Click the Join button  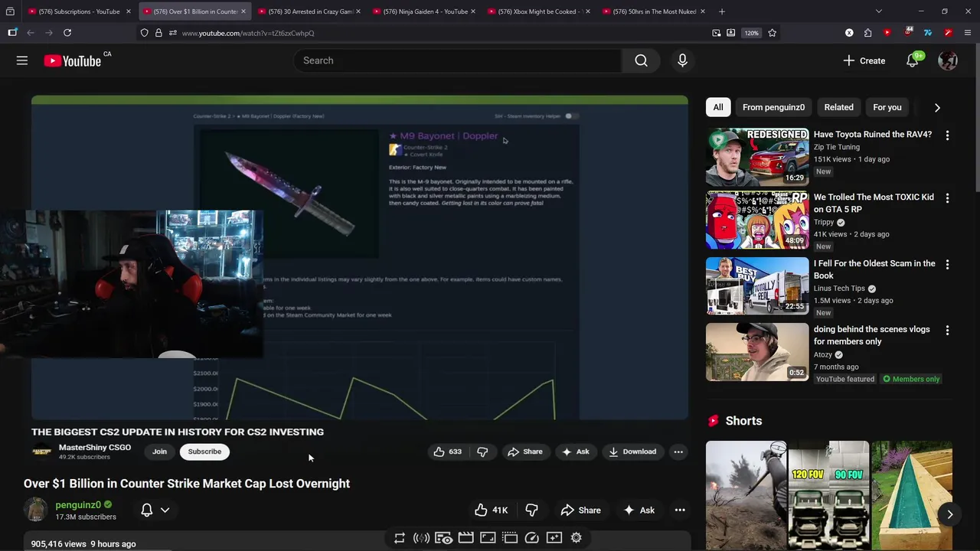pos(159,452)
